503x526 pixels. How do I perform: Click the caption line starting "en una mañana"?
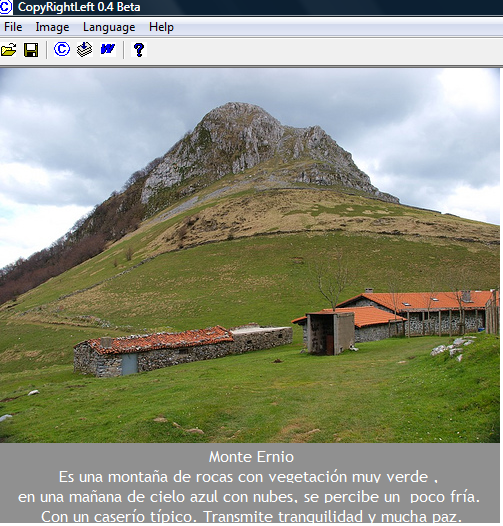point(249,497)
